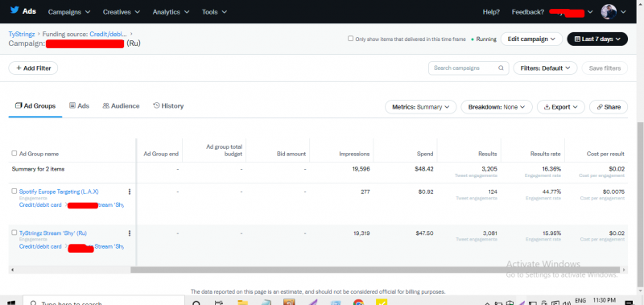Open kebab menu for Spotify Europe Targeting row
Screen dimensions: 644x305
[x=130, y=192]
